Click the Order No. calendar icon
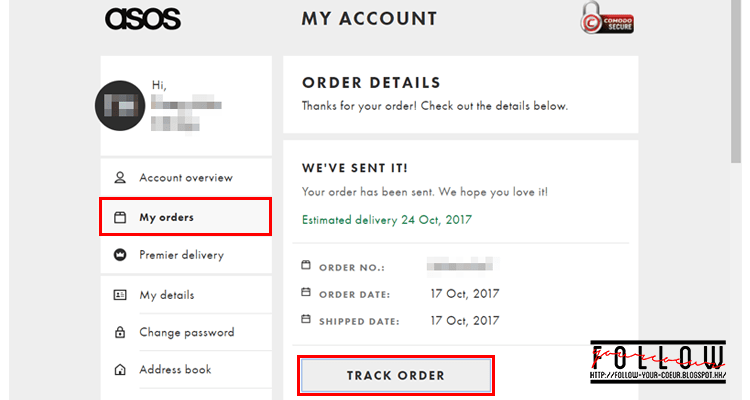 tap(306, 266)
